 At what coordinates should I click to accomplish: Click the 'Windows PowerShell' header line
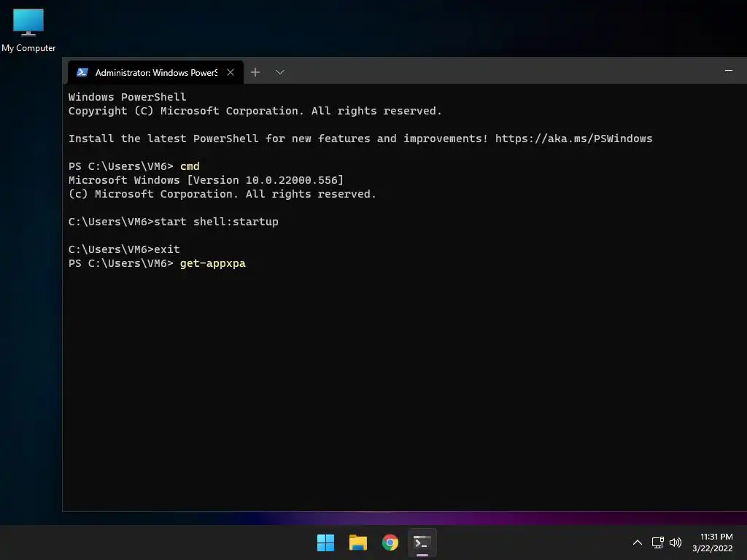[x=127, y=97]
